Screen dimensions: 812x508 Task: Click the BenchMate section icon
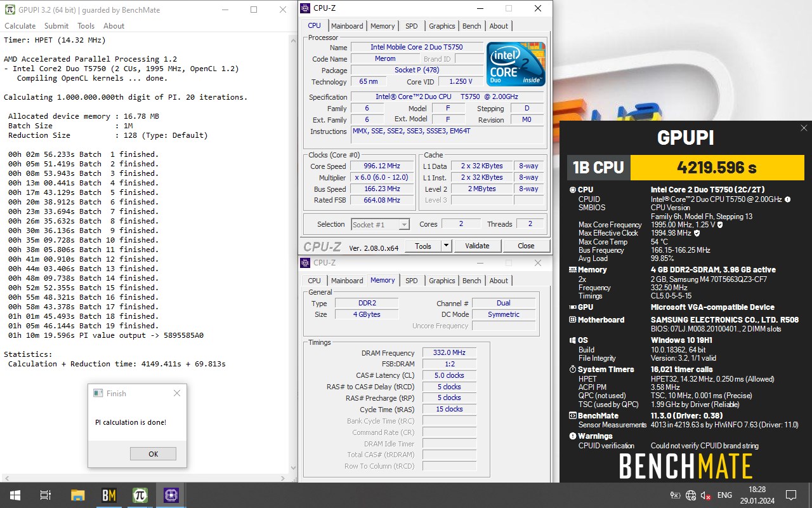(x=573, y=416)
